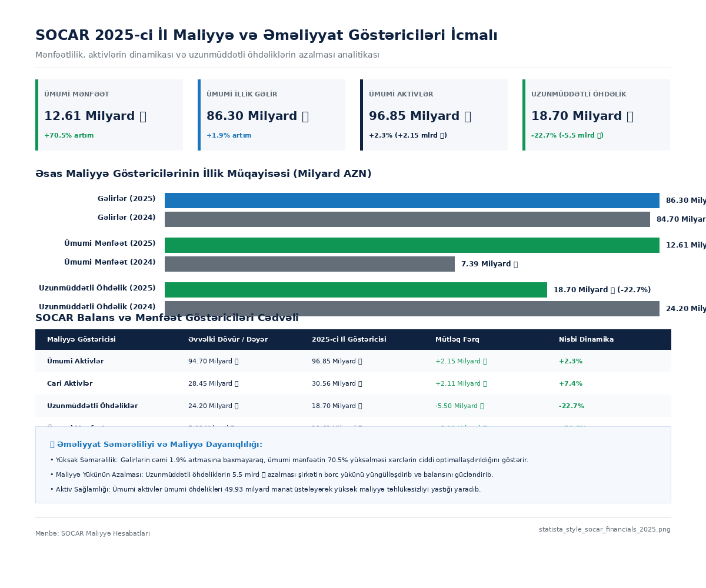This screenshot has height=588, width=706.
Task: Click the "96.85 Milyard" value in the assets card
Action: tap(420, 116)
